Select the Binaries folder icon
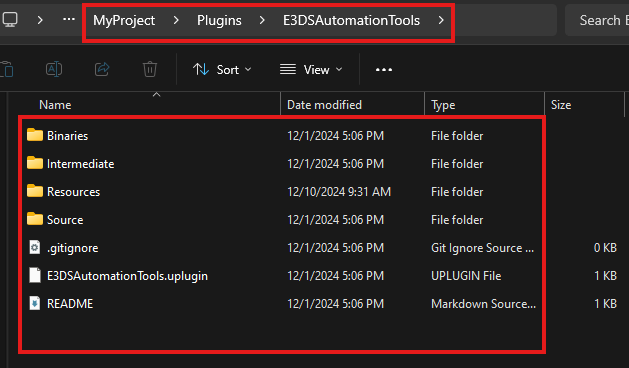Image resolution: width=629 pixels, height=368 pixels. [35, 135]
